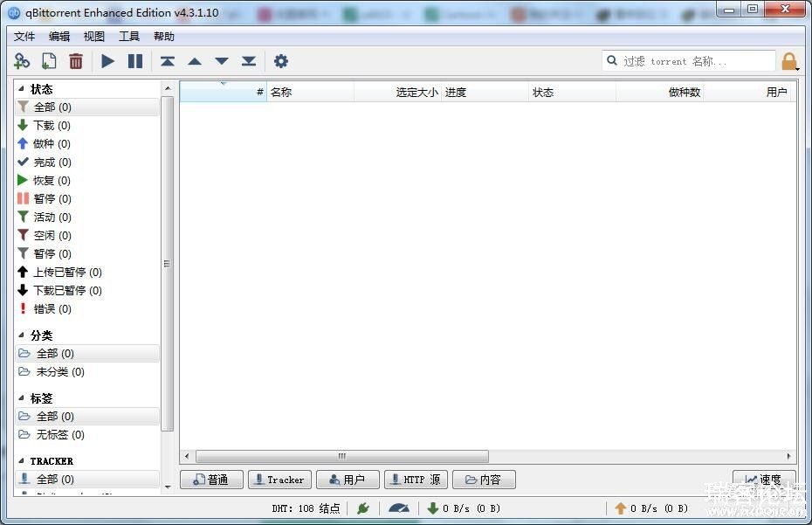Select 全部 (0) under 分类

[x=87, y=354]
